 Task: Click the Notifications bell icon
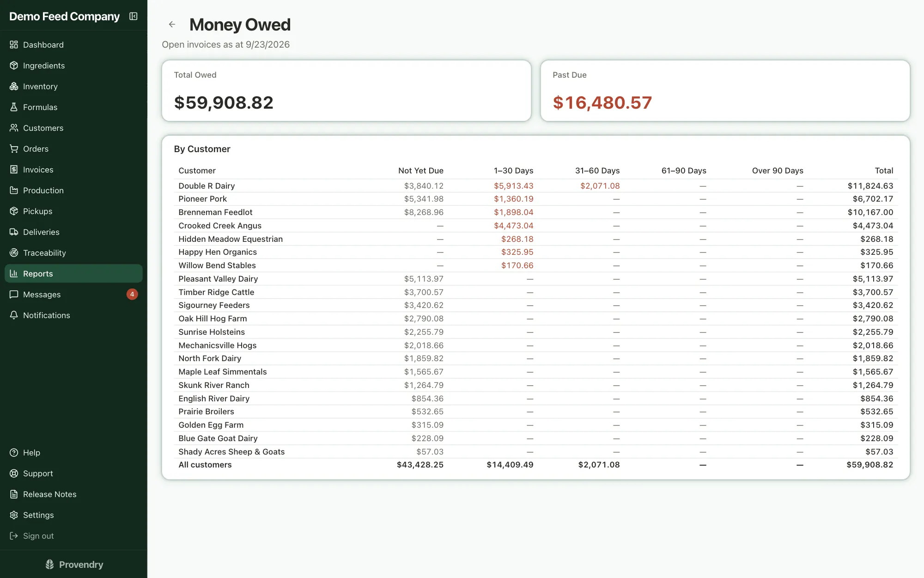(14, 315)
